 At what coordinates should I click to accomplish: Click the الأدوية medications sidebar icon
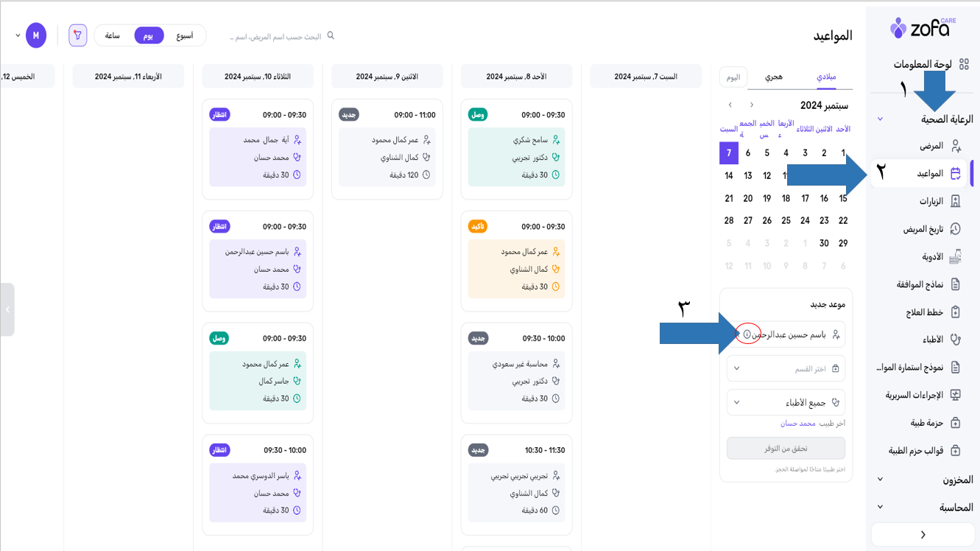pos(956,257)
